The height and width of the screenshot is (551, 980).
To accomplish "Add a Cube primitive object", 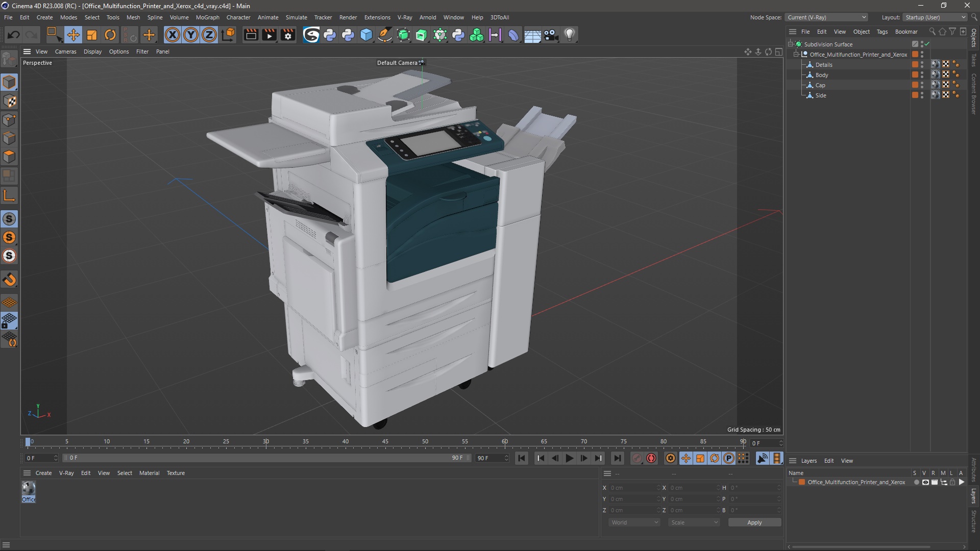I will pyautogui.click(x=366, y=35).
